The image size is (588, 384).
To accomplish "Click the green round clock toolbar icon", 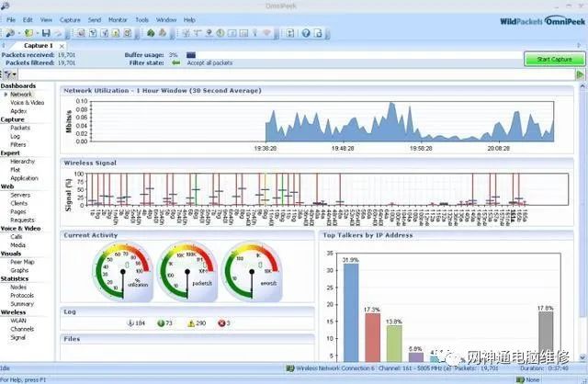I will click(x=220, y=33).
